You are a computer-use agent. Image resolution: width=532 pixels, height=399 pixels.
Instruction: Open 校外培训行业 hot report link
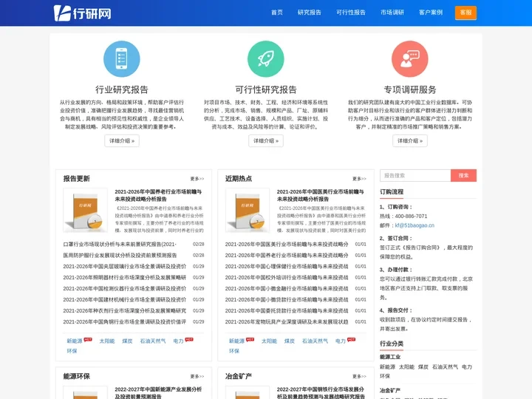pos(287,278)
